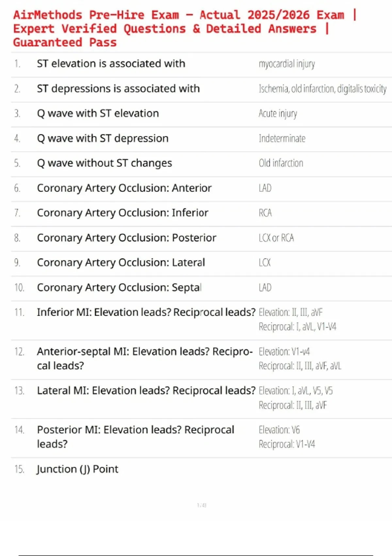Click question 1 'ST elevation is associated with'
Image resolution: width=392 pixels, height=556 pixels.
(111, 63)
